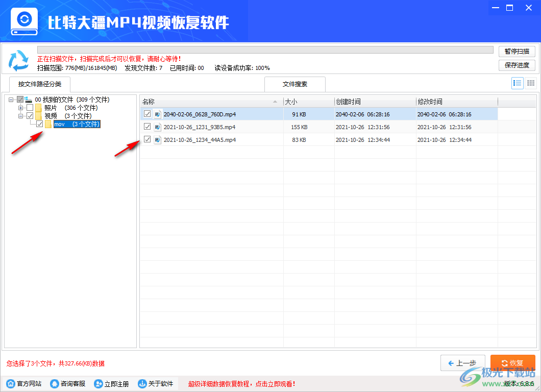The image size is (541, 392).
Task: Click the 视频 folder icon
Action: click(x=38, y=116)
